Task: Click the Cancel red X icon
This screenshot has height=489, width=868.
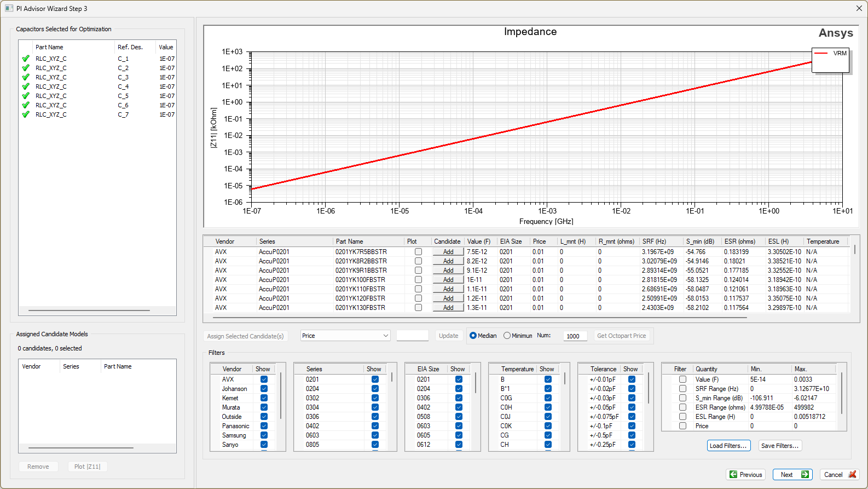Action: [x=852, y=475]
